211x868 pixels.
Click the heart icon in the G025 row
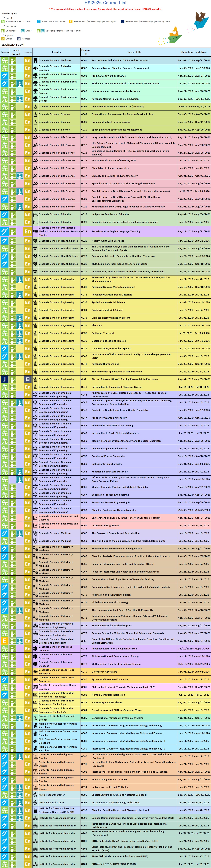click(35, 241)
